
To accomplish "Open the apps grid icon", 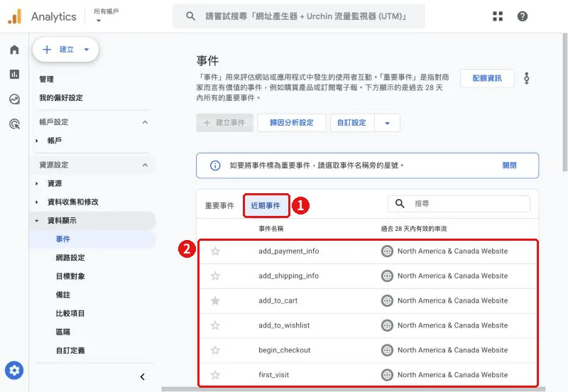I will click(x=498, y=16).
